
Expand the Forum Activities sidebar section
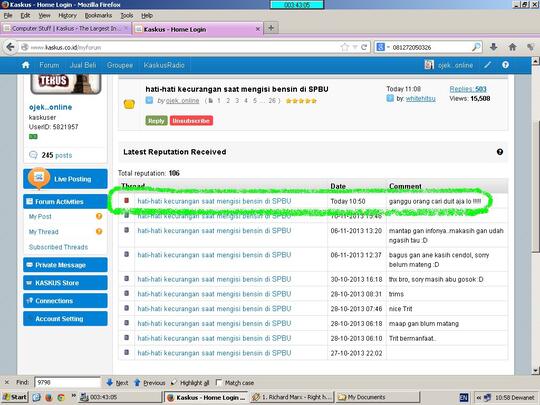tap(65, 201)
